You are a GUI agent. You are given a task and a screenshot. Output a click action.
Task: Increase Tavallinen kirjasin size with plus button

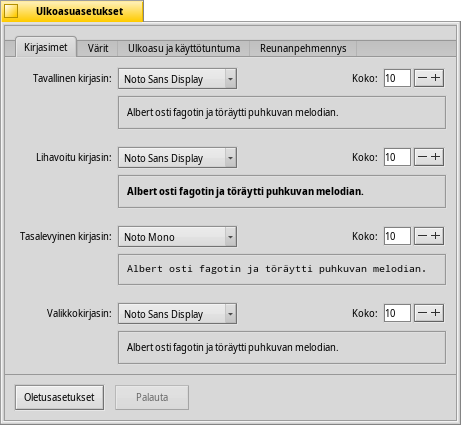(x=436, y=78)
